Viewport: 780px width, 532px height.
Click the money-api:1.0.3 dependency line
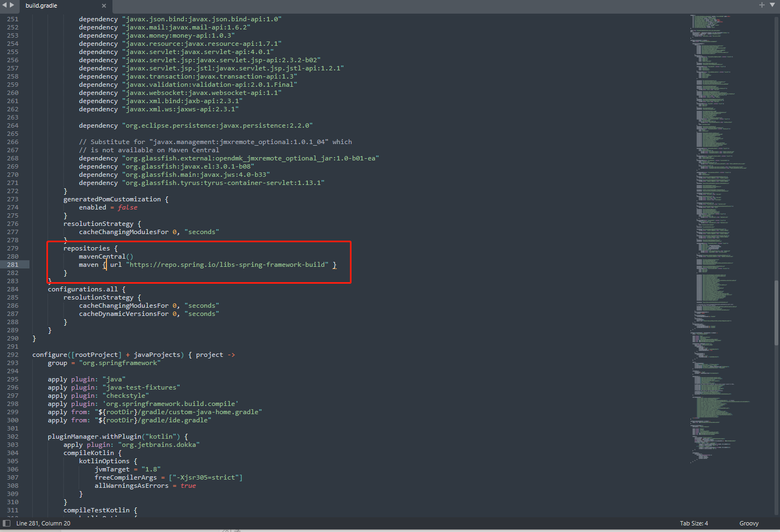(157, 35)
